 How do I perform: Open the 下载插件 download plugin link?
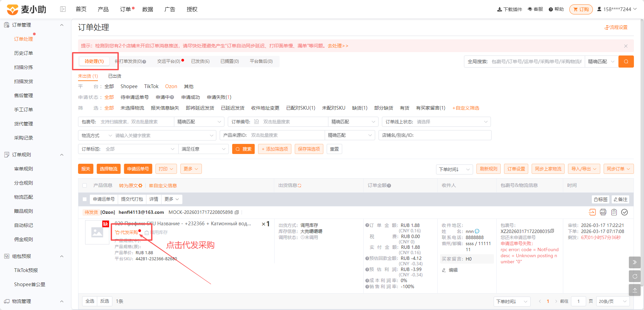[510, 9]
